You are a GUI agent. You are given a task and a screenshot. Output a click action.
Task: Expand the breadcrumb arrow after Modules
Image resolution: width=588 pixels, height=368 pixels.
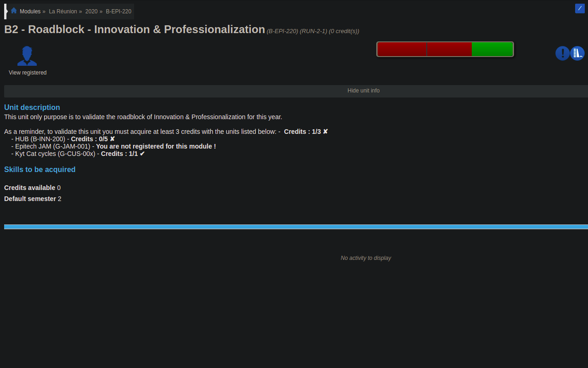tap(44, 11)
